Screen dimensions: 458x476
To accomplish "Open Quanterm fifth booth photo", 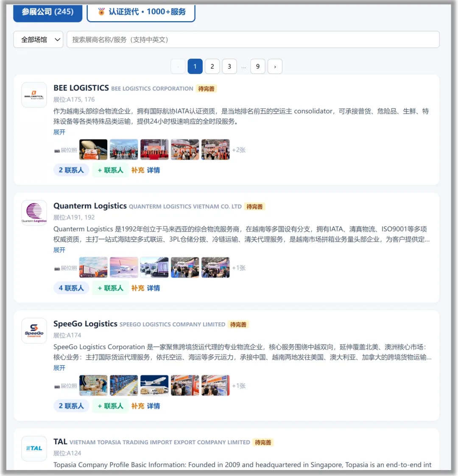I will point(215,267).
